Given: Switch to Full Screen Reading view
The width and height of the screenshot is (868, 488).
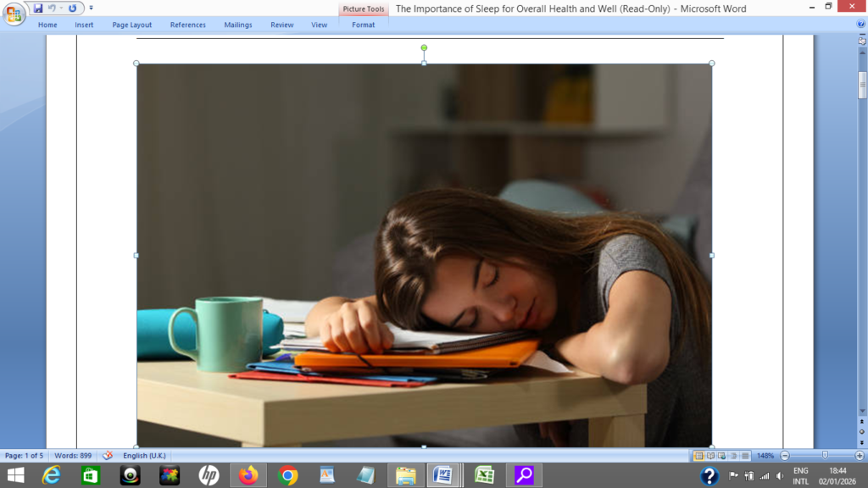Looking at the screenshot, I should coord(711,456).
